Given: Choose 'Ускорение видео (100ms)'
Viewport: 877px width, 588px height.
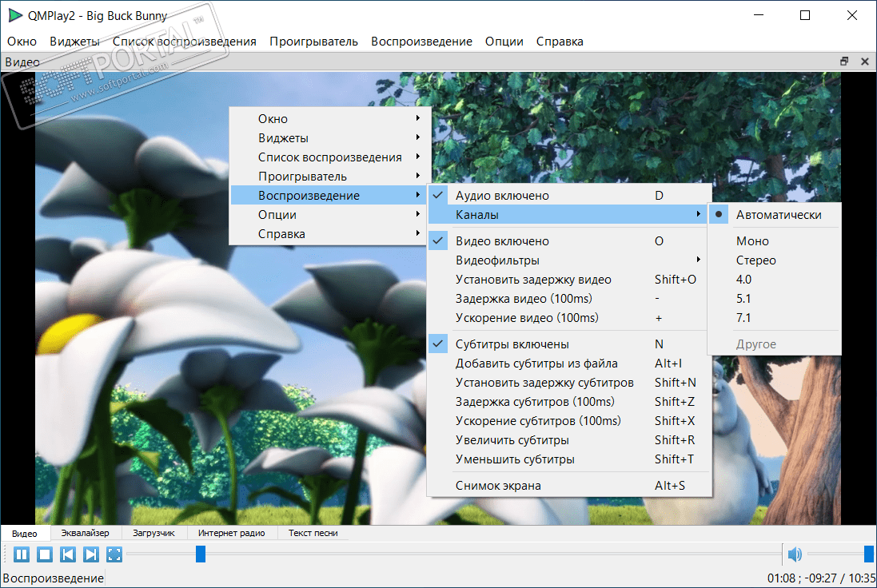Looking at the screenshot, I should (569, 317).
